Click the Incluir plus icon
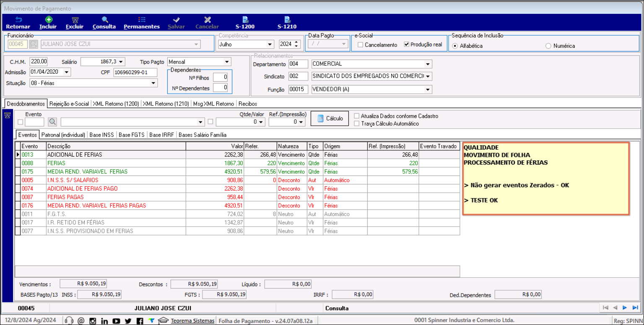The image size is (644, 325). [x=49, y=19]
